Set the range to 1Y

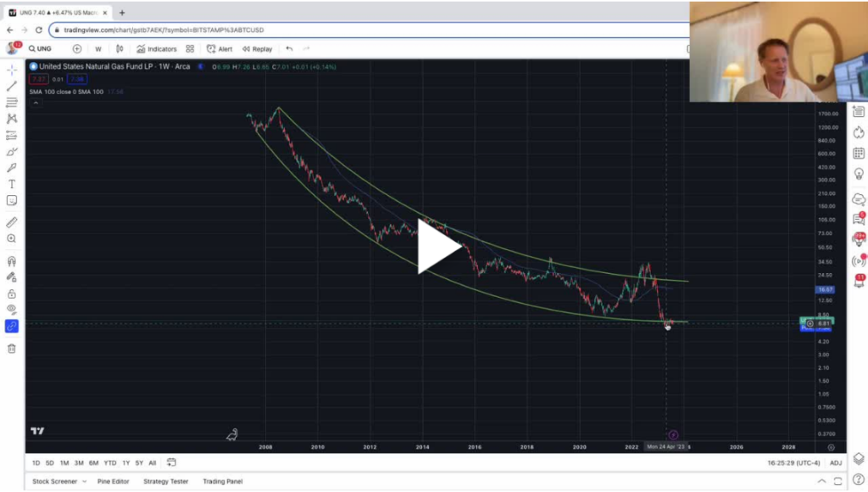(x=125, y=462)
